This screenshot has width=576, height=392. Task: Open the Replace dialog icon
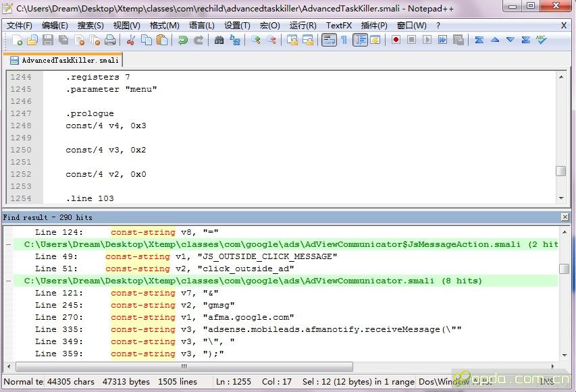235,40
